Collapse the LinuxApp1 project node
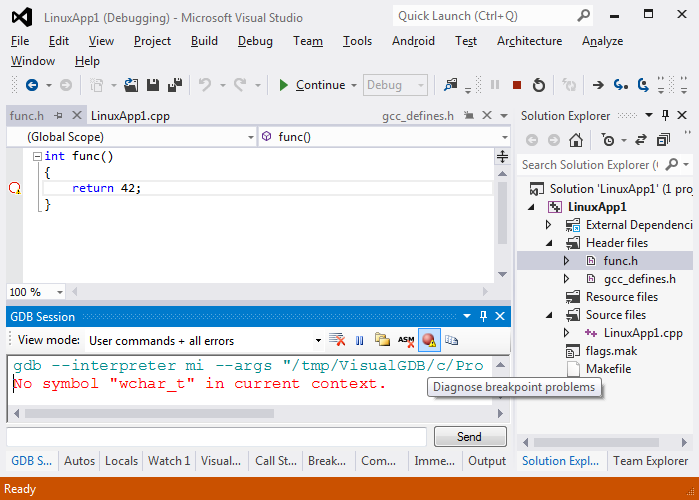 531,207
